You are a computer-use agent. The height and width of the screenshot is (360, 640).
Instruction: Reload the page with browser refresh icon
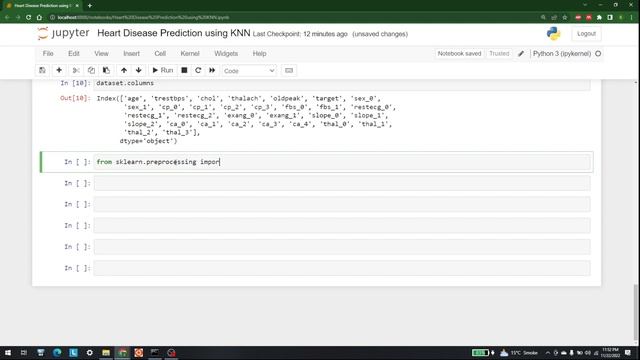pyautogui.click(x=29, y=18)
